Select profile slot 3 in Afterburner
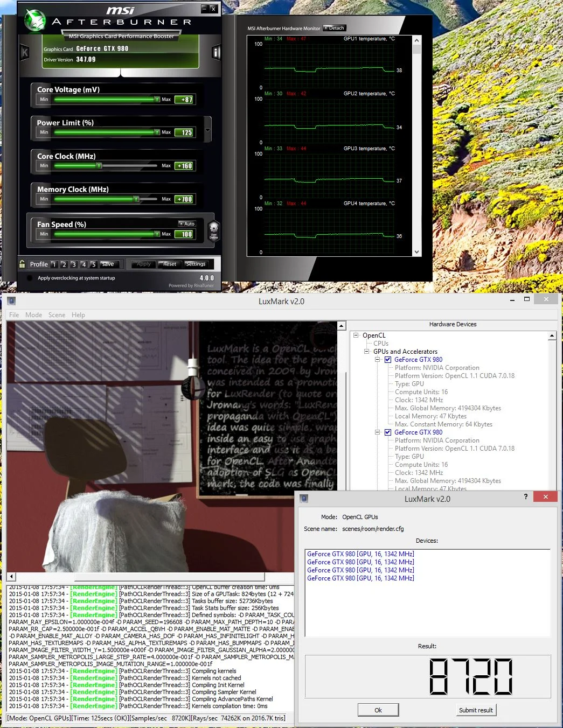The width and height of the screenshot is (563, 728). (x=73, y=264)
